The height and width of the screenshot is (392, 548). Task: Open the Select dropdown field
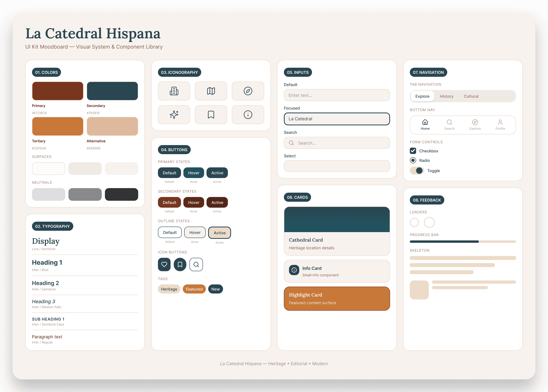[337, 166]
